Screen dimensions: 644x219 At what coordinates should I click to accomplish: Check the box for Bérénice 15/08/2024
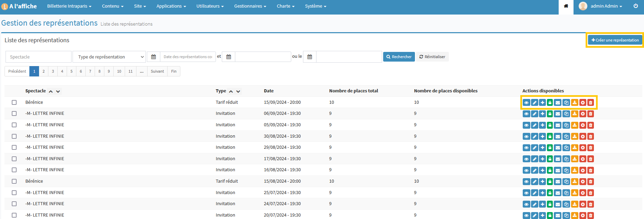[14, 181]
